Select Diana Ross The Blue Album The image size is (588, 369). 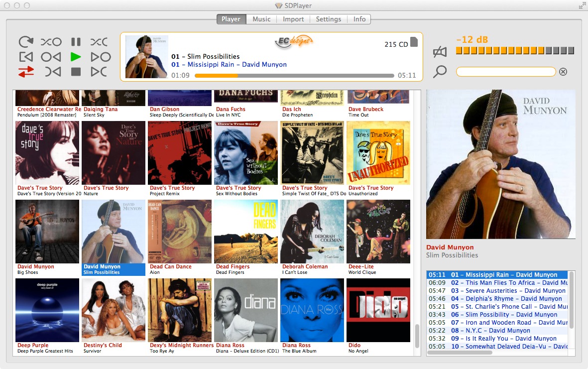click(312, 316)
